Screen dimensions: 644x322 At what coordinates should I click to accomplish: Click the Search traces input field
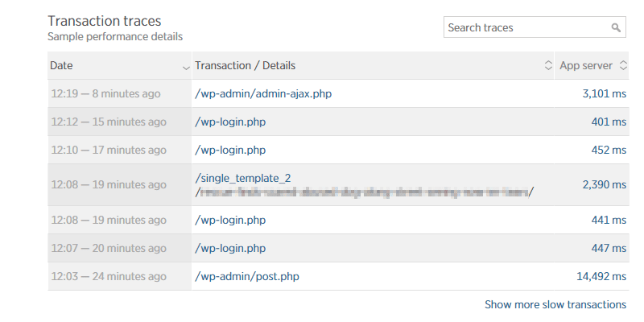pyautogui.click(x=525, y=28)
